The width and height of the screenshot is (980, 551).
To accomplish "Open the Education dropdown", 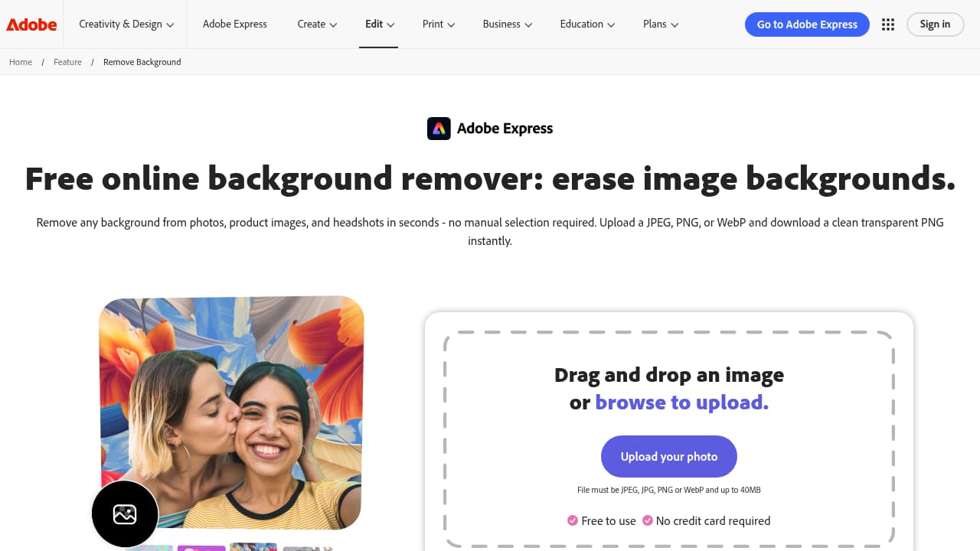I will pos(587,24).
